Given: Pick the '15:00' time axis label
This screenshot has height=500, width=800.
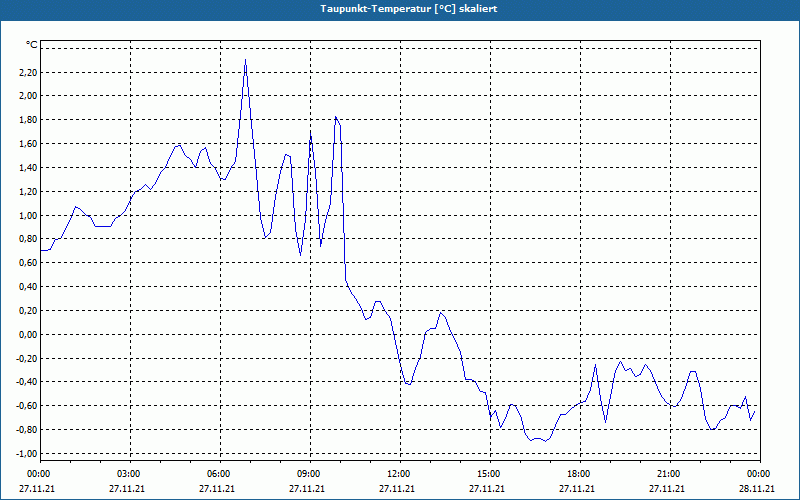Looking at the screenshot, I should pos(490,474).
